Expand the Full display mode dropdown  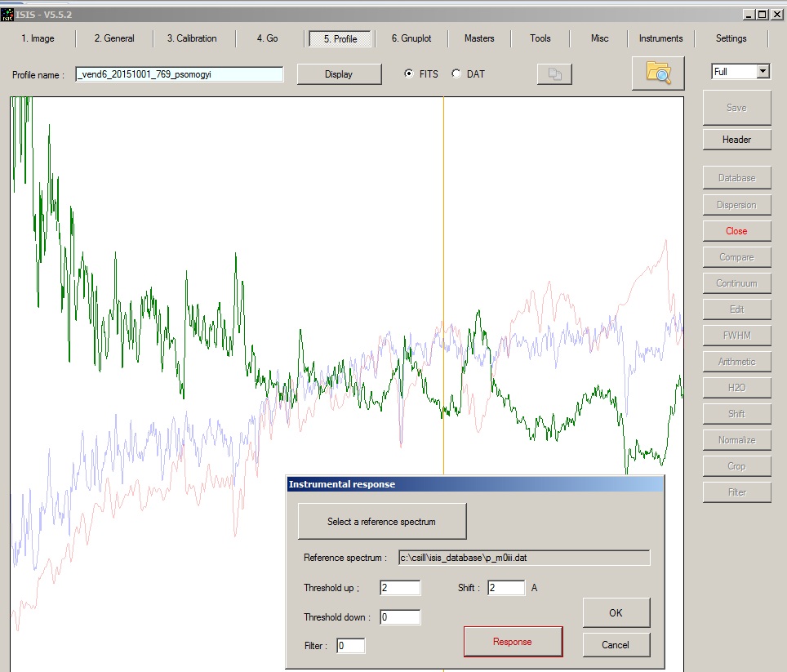pos(763,71)
